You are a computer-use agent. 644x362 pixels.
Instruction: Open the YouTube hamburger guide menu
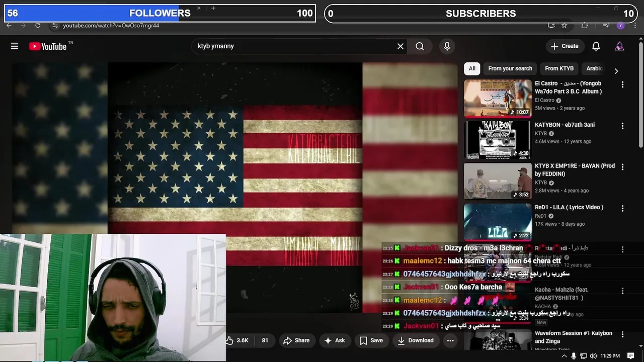pos(15,46)
